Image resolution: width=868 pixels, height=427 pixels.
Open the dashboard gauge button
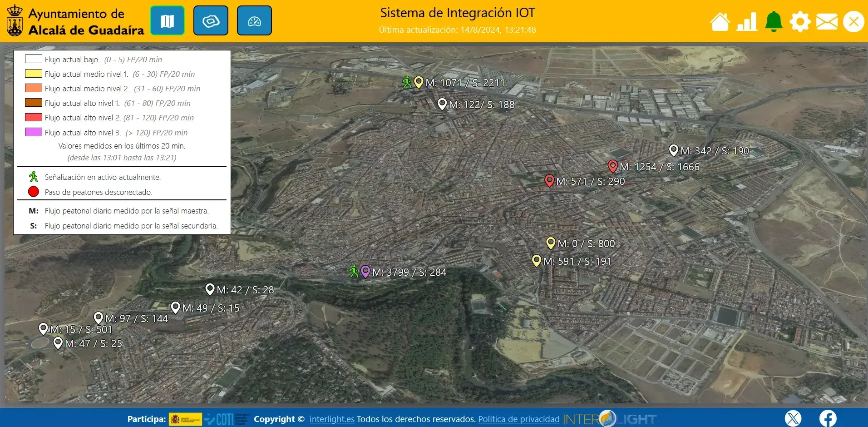click(254, 21)
